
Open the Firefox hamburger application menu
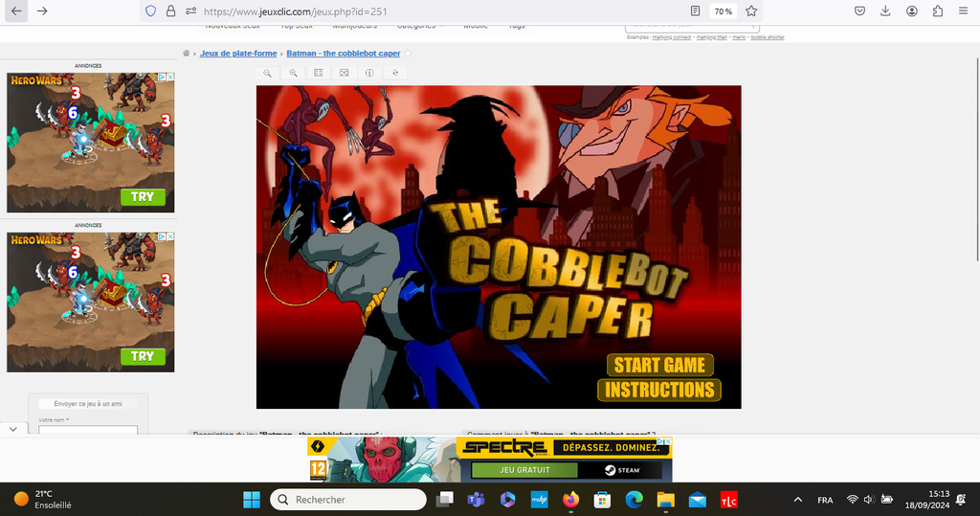[963, 11]
